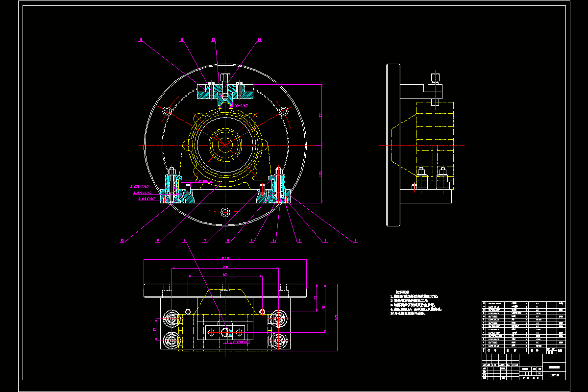Screen dimensions: 588x392
Task: Select the 36H8/h7 fit label near V-block
Action: coord(242,105)
